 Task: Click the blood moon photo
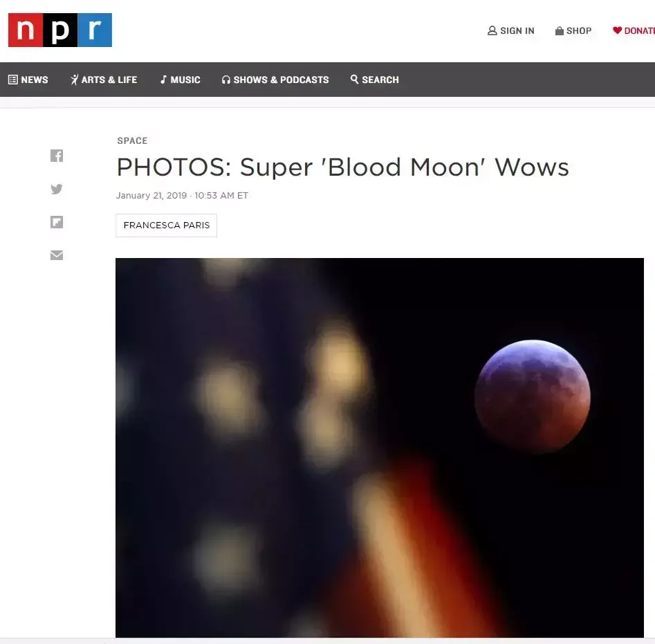point(379,448)
